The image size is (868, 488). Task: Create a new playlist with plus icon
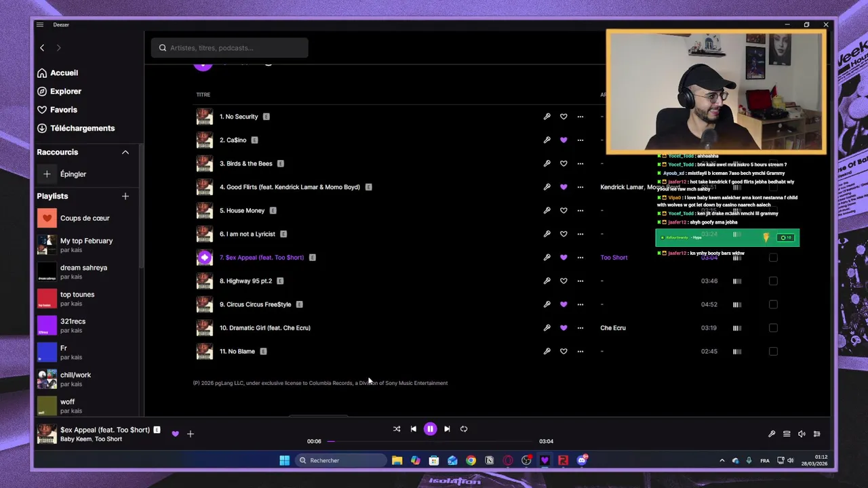125,196
